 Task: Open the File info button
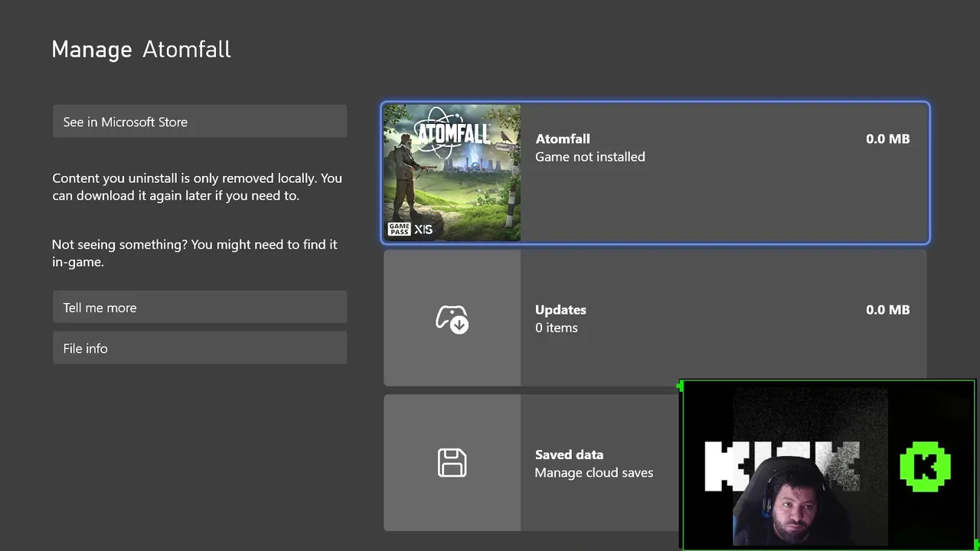tap(200, 348)
